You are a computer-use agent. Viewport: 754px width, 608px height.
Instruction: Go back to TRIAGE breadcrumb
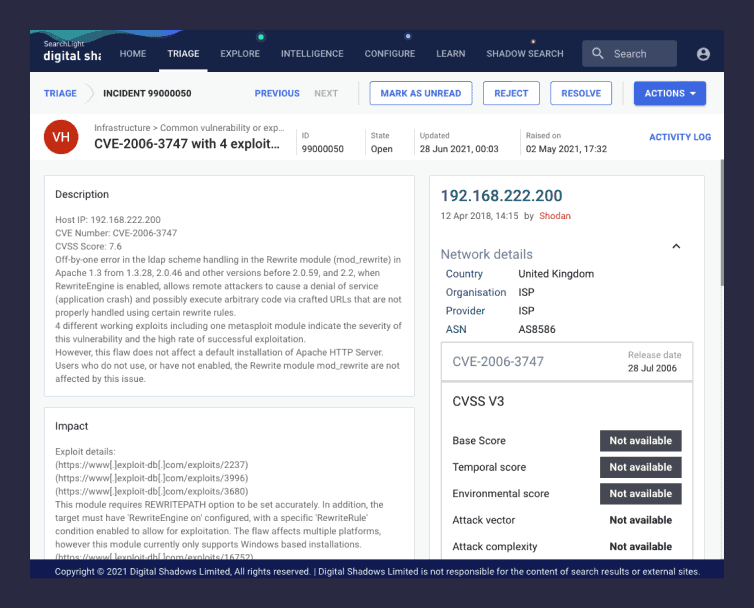tap(60, 93)
